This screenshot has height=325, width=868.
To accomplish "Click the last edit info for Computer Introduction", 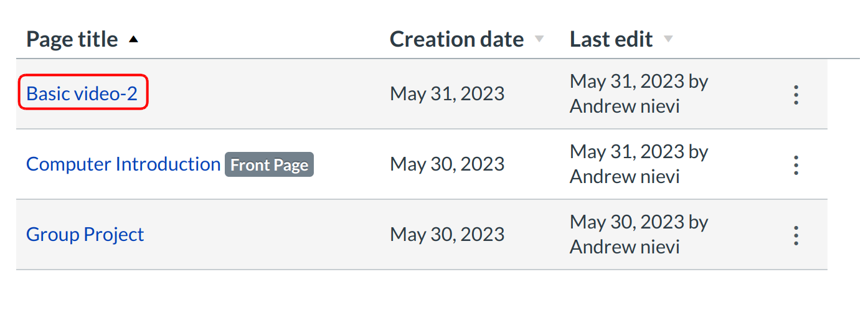I will 639,164.
